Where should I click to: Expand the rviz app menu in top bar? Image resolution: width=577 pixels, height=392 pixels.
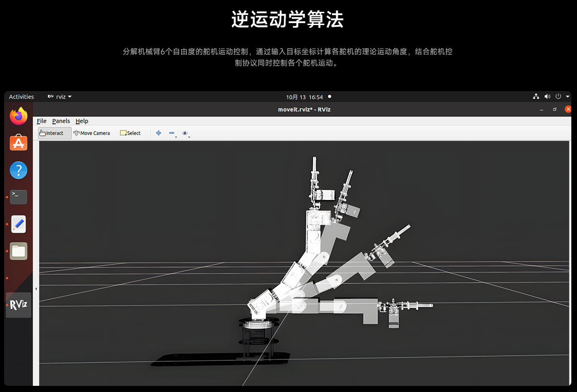point(60,97)
